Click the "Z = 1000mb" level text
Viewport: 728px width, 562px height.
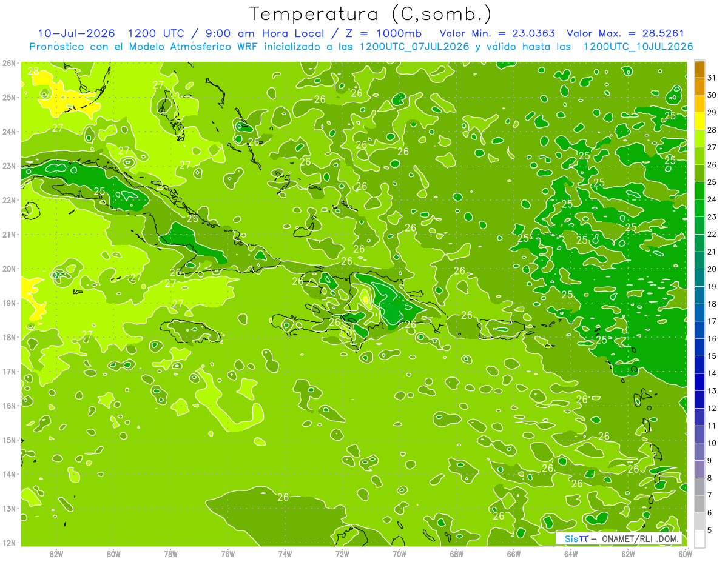379,33
